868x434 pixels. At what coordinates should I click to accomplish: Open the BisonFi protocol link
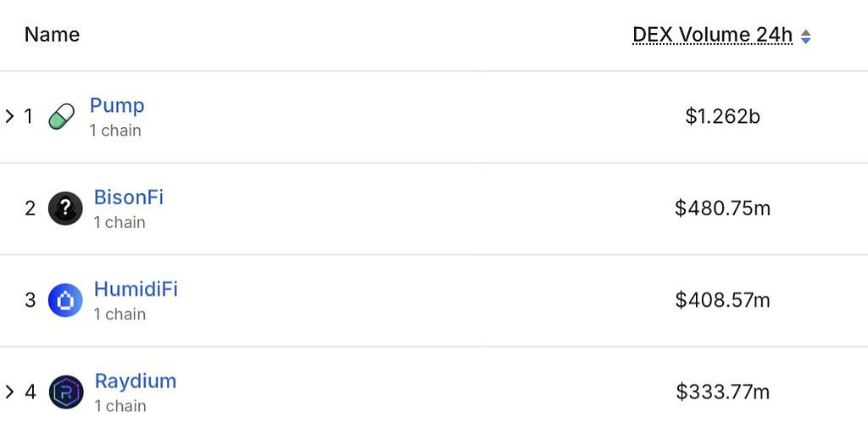tap(129, 198)
